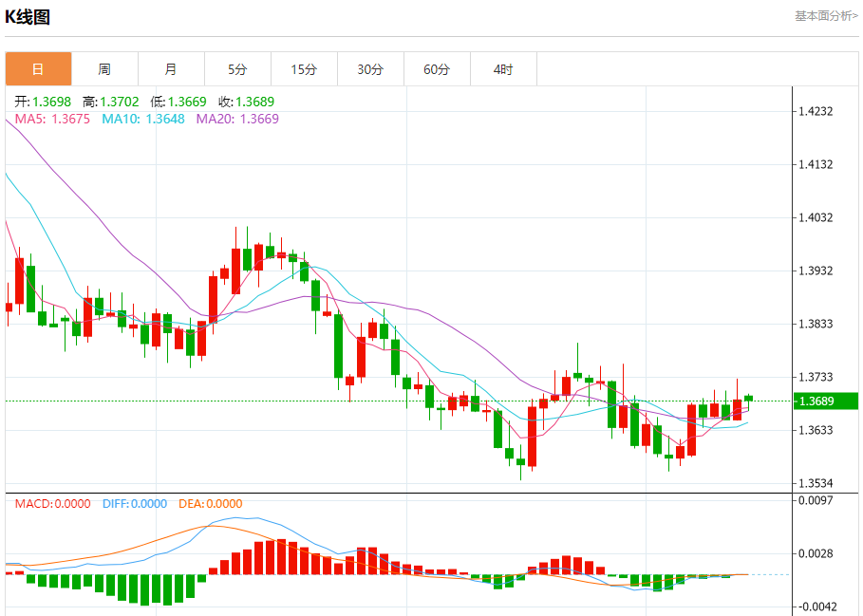
Task: Click the DEA:0.0000 label
Action: (x=211, y=504)
